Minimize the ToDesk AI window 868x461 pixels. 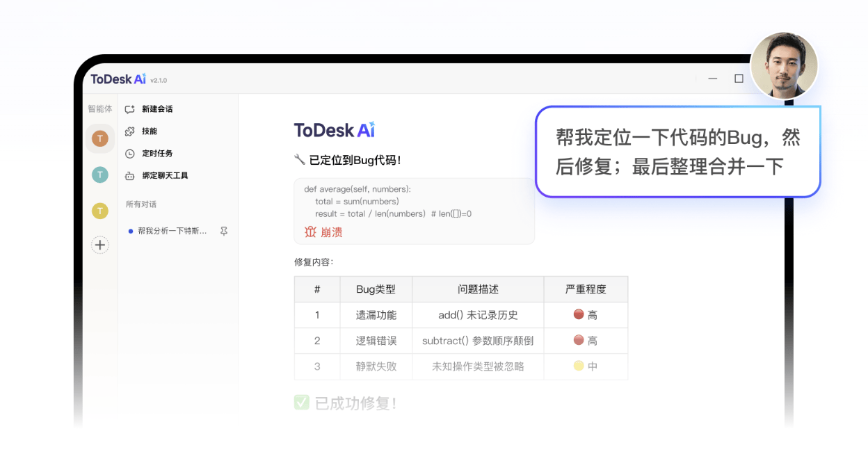[x=712, y=79]
